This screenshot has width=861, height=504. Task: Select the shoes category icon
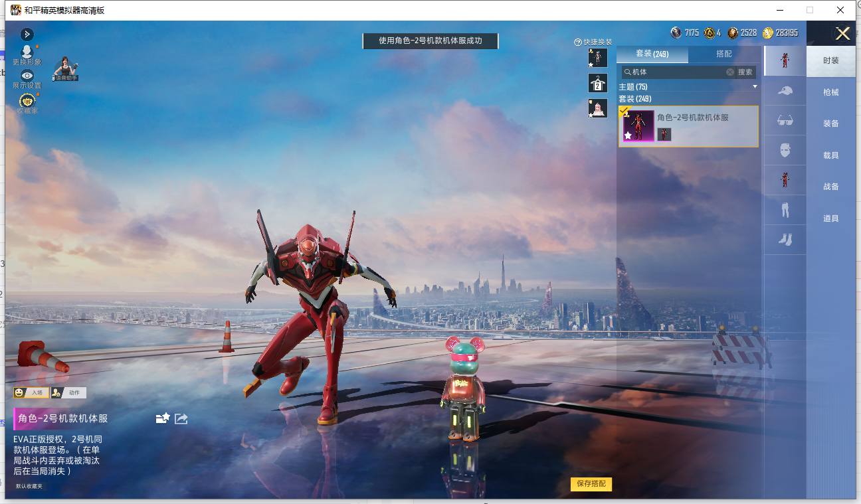click(785, 240)
